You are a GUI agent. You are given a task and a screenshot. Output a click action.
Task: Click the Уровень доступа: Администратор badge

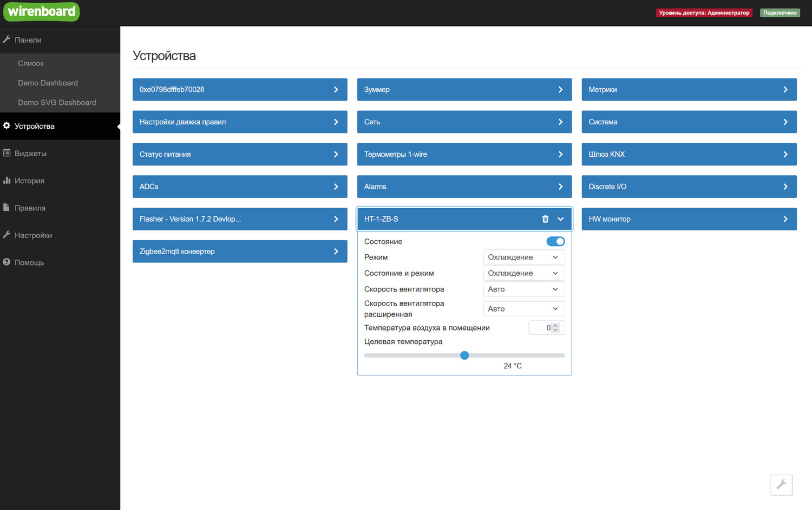[704, 12]
